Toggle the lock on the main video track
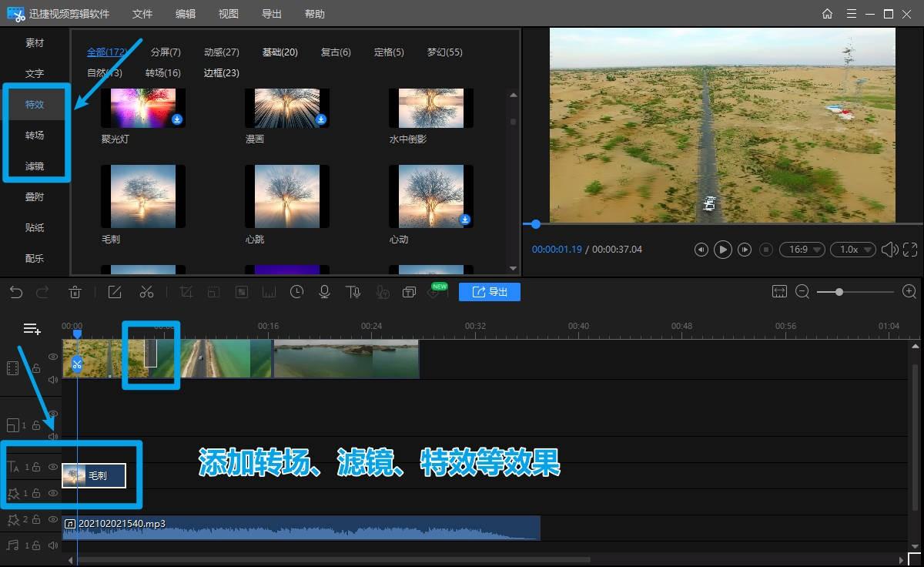Image resolution: width=924 pixels, height=567 pixels. coord(36,368)
